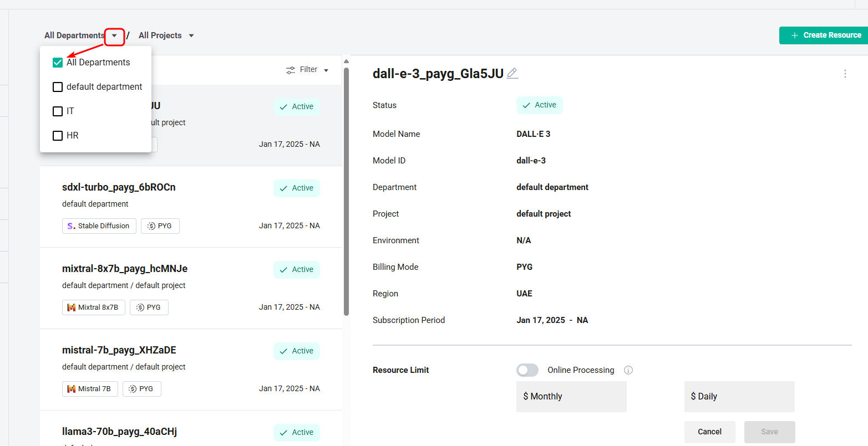Click the PYG billing badge on sdxl-turbo card

(160, 226)
